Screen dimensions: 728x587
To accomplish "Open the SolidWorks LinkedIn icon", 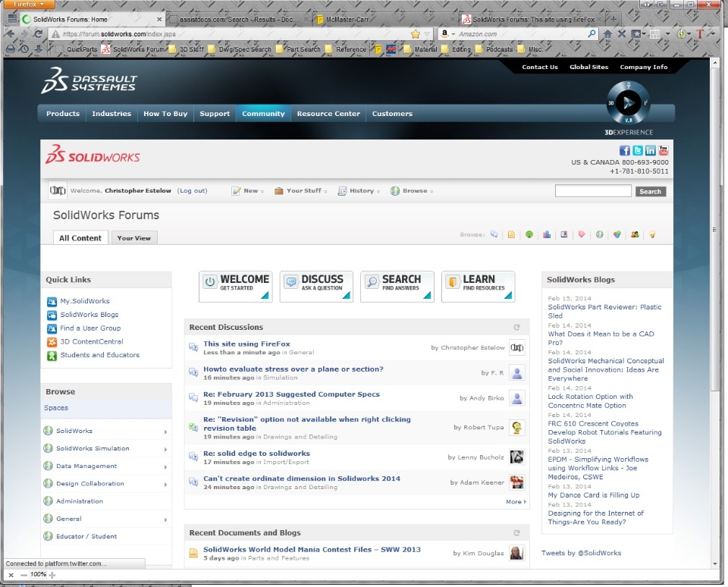I will click(651, 150).
